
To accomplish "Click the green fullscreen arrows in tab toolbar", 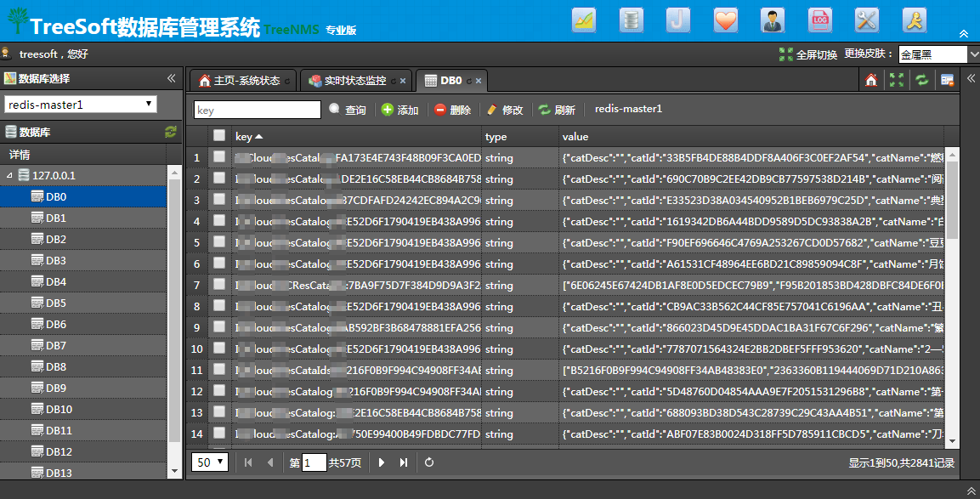I will [896, 80].
